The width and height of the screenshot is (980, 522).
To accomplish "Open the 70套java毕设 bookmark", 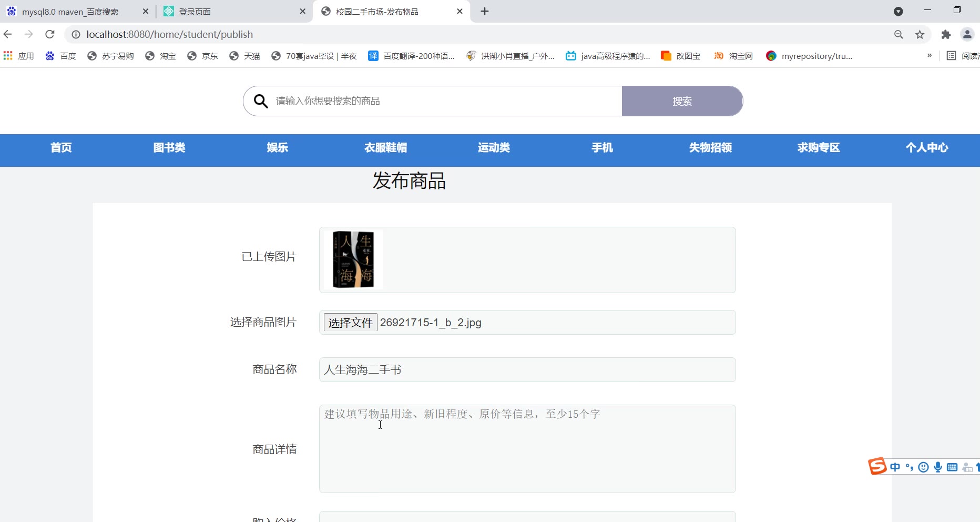I will (314, 56).
